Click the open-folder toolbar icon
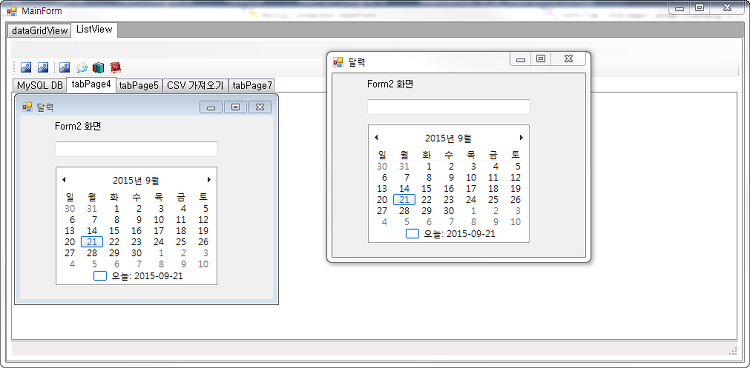The height and width of the screenshot is (368, 750). tap(82, 67)
